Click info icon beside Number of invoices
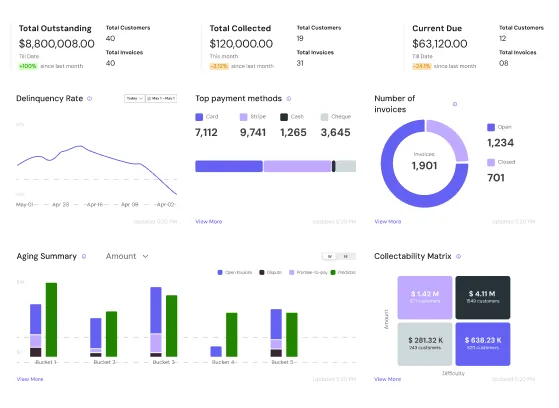Viewport: 559px width, 408px height. (455, 104)
